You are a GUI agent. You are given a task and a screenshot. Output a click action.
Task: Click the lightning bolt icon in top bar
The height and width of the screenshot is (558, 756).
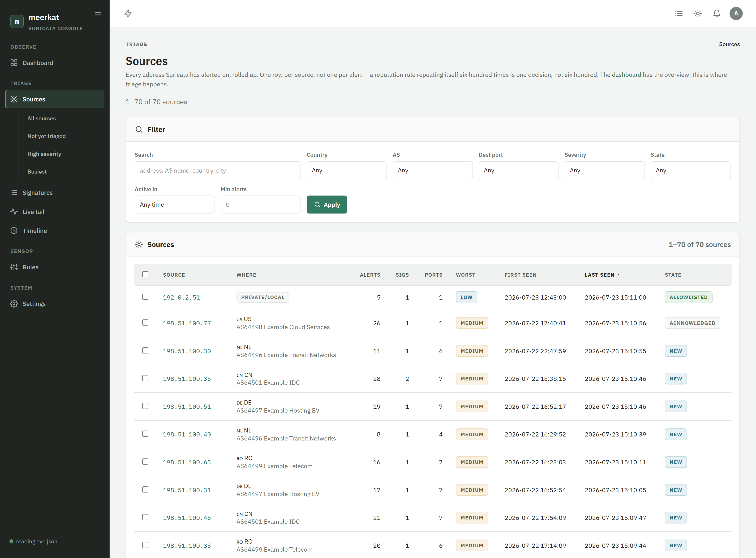coord(128,13)
